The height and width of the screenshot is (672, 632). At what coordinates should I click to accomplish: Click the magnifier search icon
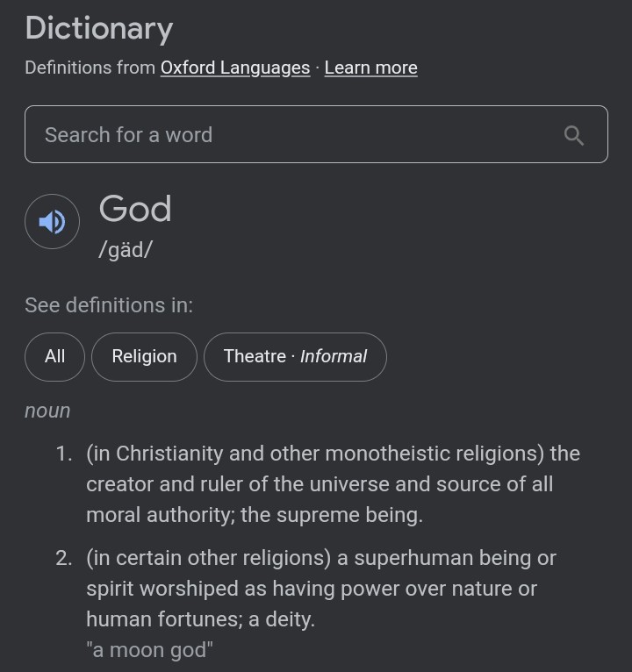tap(574, 135)
